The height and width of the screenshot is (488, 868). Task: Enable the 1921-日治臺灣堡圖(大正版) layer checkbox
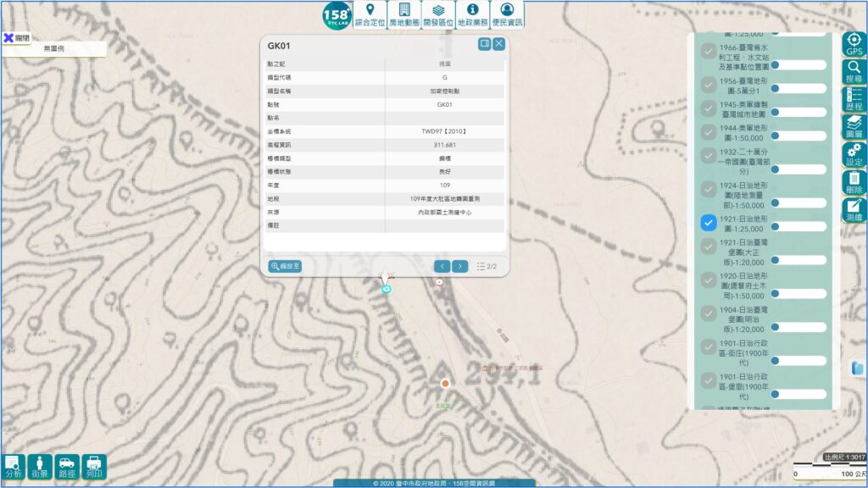pyautogui.click(x=708, y=247)
